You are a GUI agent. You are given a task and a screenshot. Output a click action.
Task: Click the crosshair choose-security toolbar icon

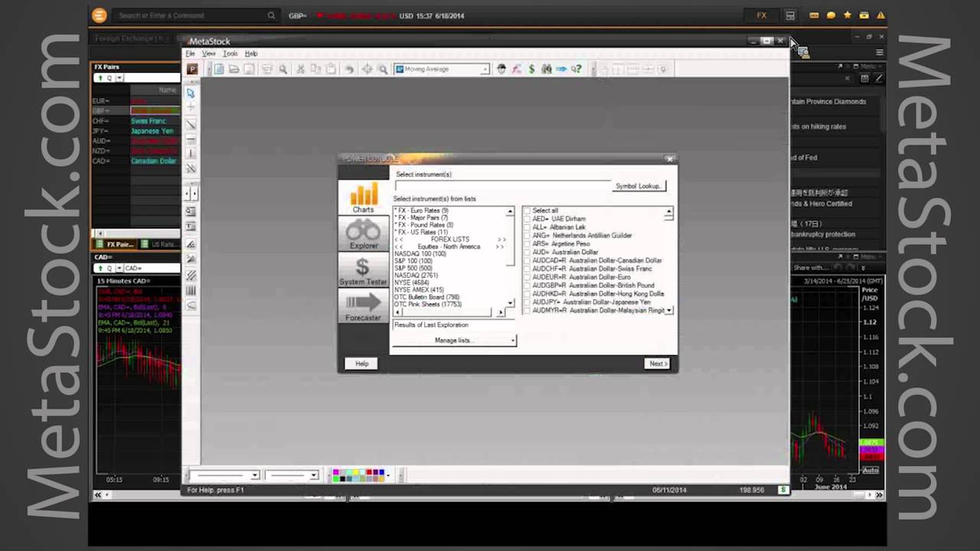coord(367,69)
